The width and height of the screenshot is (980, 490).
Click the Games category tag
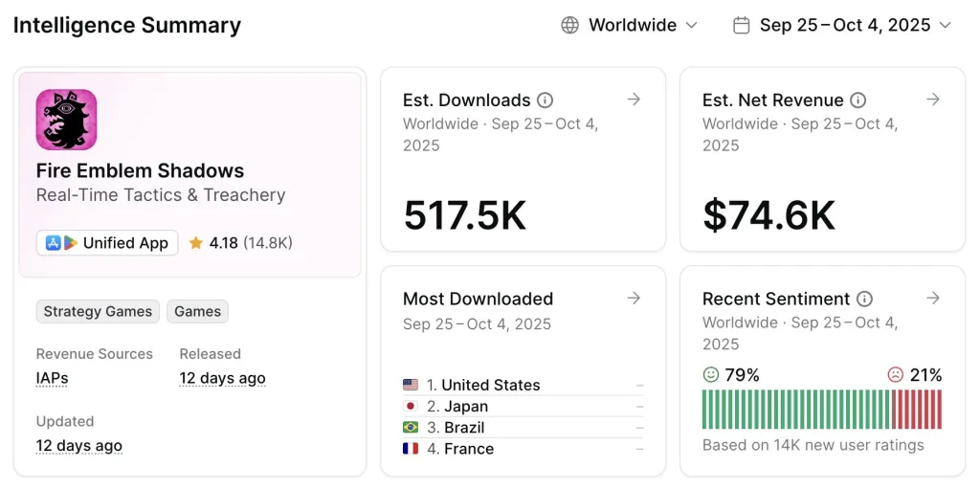(197, 311)
